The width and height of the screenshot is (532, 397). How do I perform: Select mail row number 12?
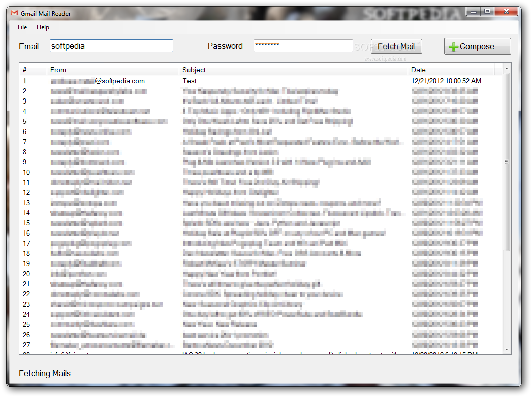pos(261,192)
